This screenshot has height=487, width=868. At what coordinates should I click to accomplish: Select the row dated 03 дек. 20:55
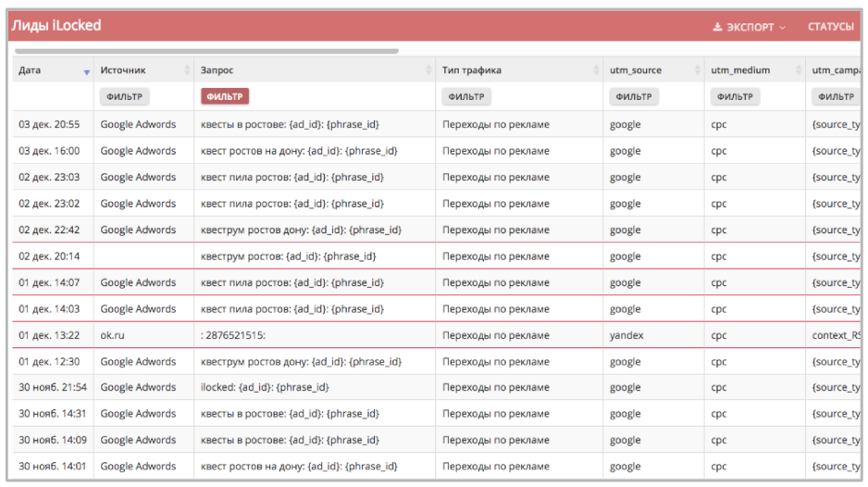pos(436,124)
